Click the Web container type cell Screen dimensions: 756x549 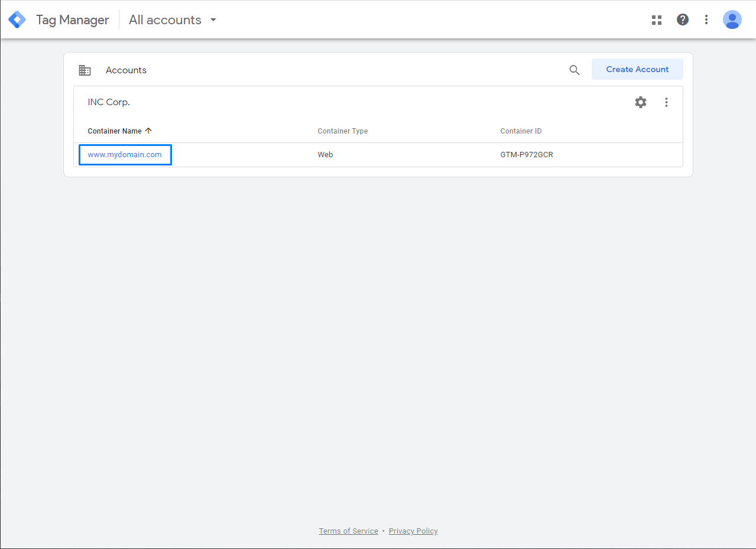tap(325, 155)
